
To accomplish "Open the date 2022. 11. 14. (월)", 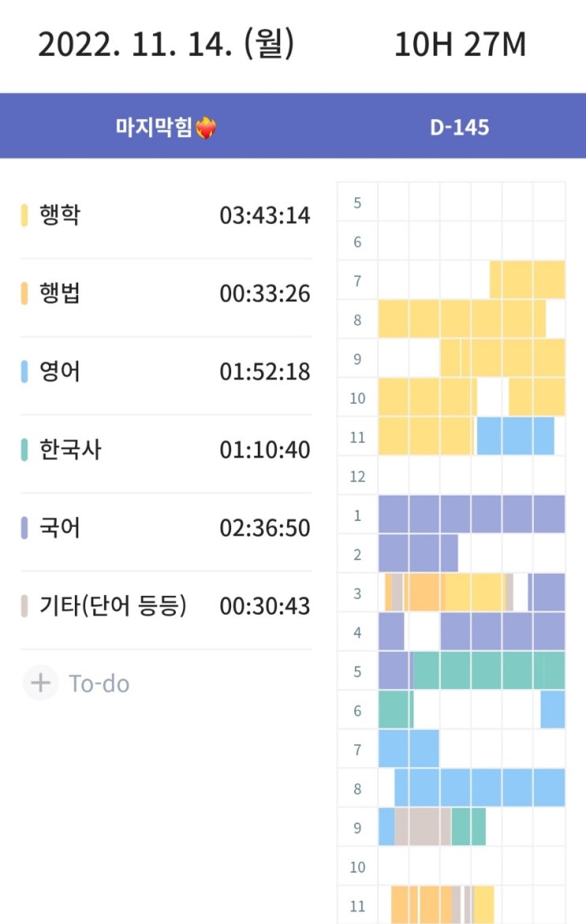I will (166, 45).
